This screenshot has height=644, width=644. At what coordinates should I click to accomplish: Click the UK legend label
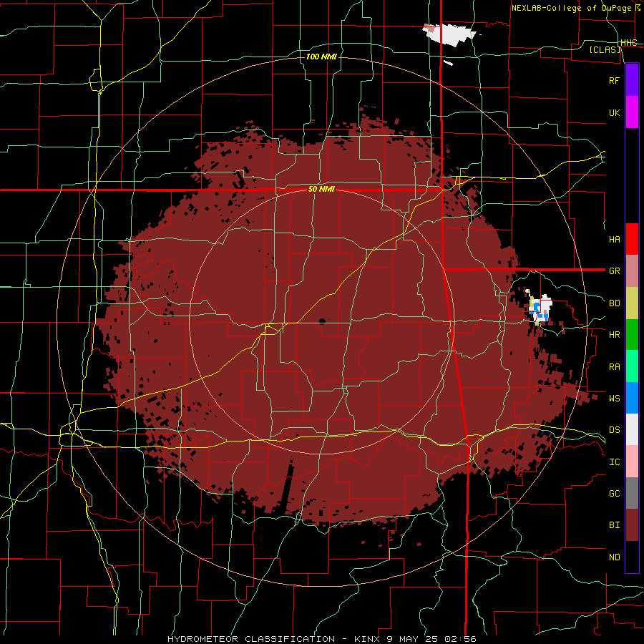point(614,112)
